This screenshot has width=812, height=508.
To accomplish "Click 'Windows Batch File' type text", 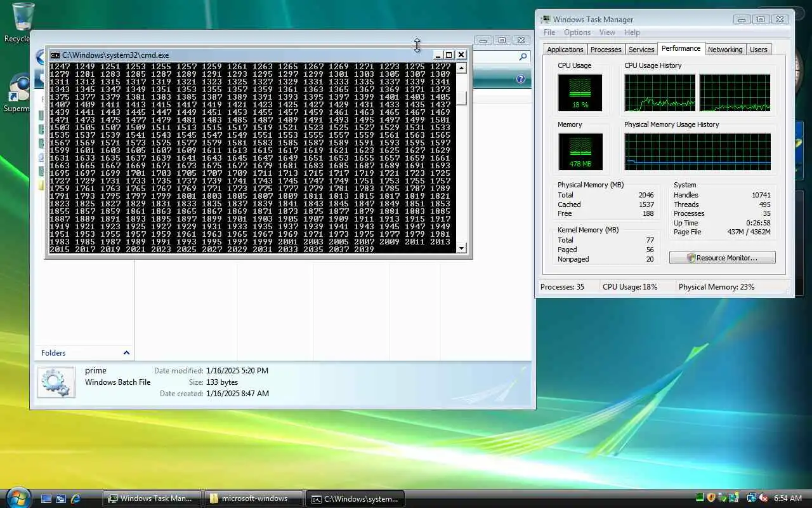I will 118,382.
